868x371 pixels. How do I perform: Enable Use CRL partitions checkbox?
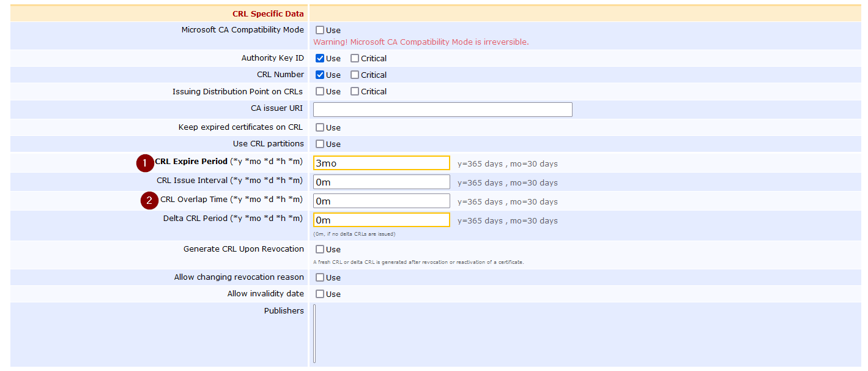click(x=320, y=144)
